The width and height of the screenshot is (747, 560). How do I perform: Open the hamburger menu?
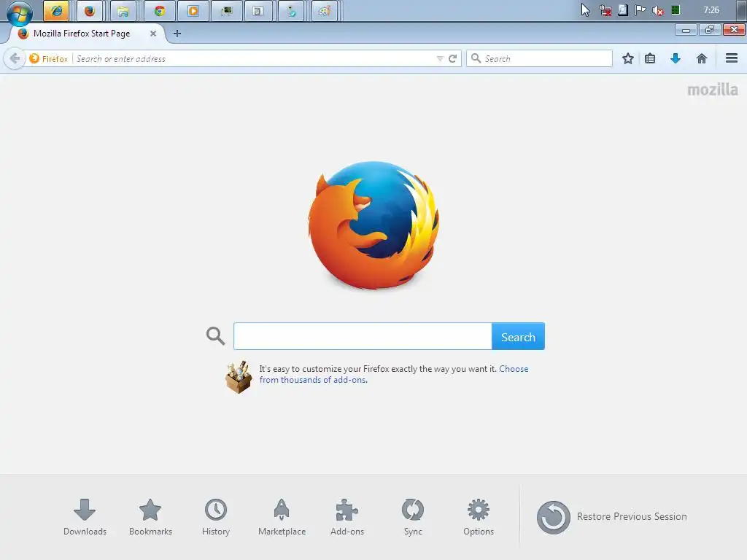(732, 58)
